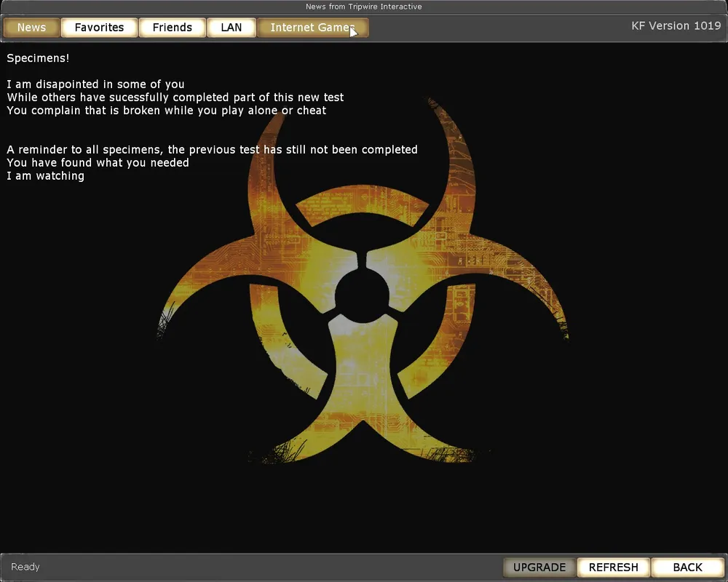Click the Ready status text
Image resolution: width=728 pixels, height=582 pixels.
[25, 567]
